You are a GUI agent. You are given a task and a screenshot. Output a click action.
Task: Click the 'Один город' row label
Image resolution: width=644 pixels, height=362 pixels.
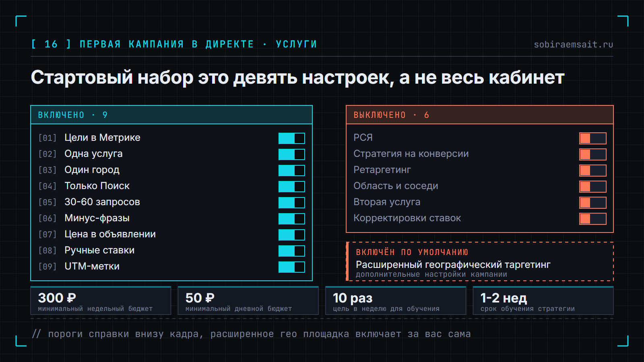(92, 170)
